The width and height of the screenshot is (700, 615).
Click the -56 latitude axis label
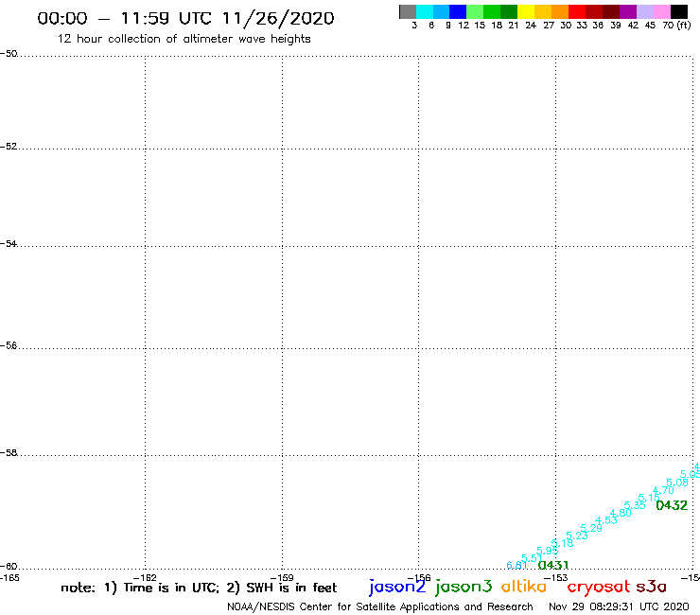click(x=9, y=345)
